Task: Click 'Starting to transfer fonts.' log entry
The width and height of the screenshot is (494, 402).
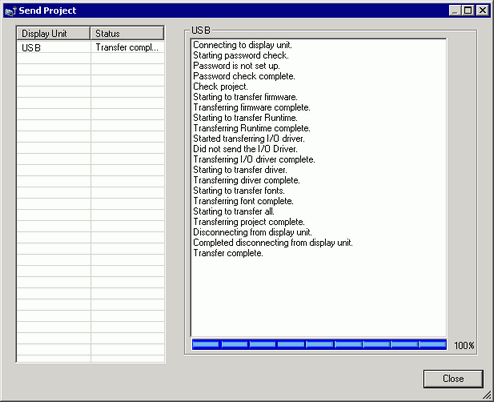Action: (239, 191)
